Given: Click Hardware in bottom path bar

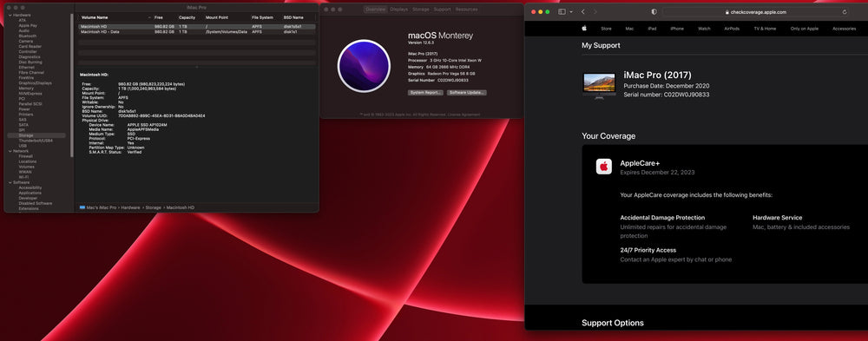Looking at the screenshot, I should pyautogui.click(x=131, y=207).
